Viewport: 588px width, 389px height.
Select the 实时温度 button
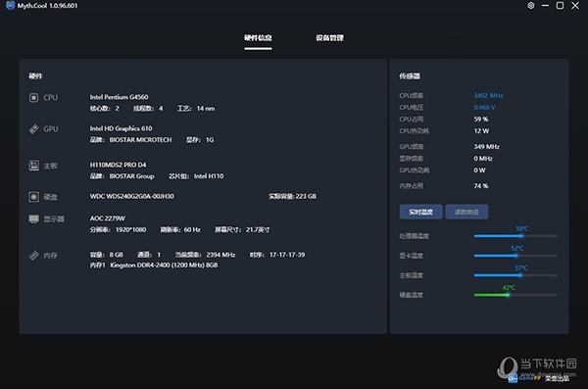pyautogui.click(x=420, y=212)
